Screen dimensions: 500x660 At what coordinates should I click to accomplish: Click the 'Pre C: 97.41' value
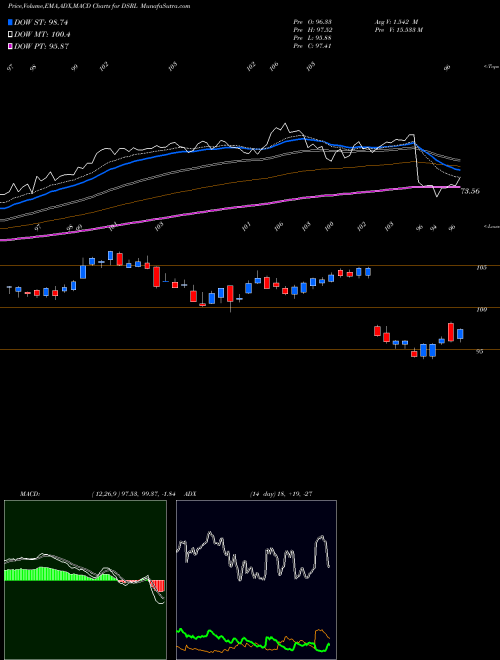[x=314, y=46]
